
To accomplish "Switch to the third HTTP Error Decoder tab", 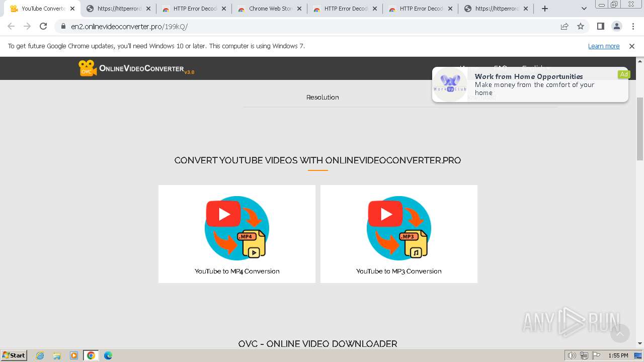I will [421, 9].
